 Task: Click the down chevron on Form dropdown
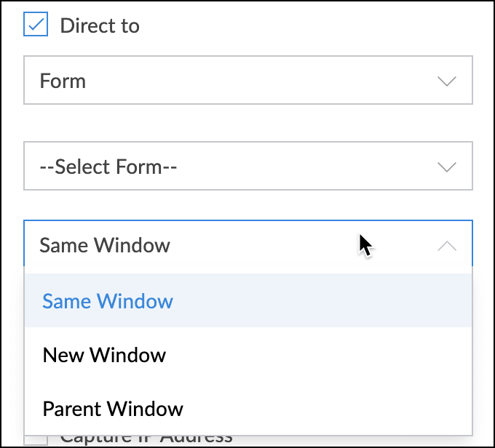pos(447,81)
